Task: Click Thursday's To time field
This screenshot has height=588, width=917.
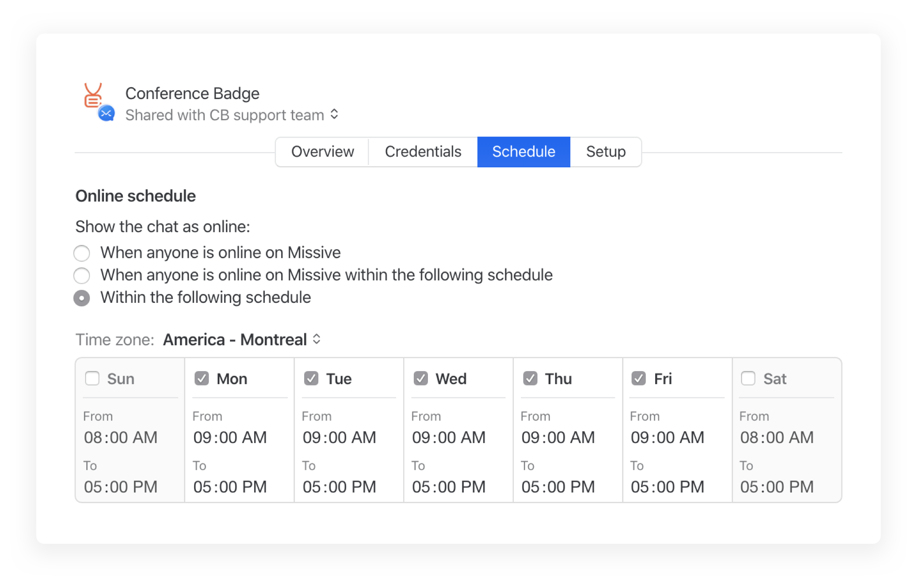Action: pos(558,486)
